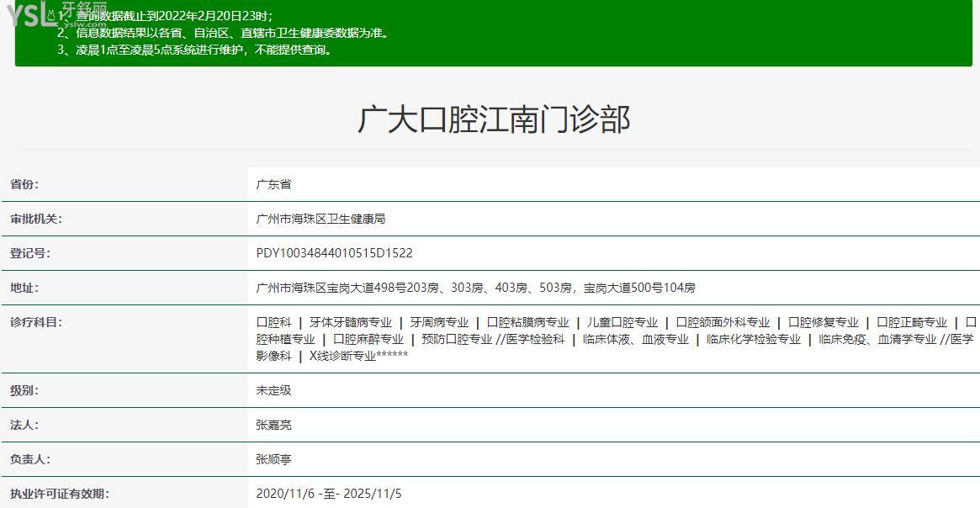The width and height of the screenshot is (980, 508).
Task: Click the 审批机关 label
Action: click(x=36, y=219)
